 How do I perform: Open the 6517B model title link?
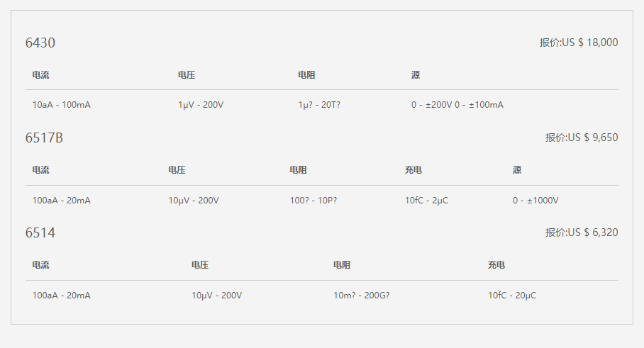point(44,138)
